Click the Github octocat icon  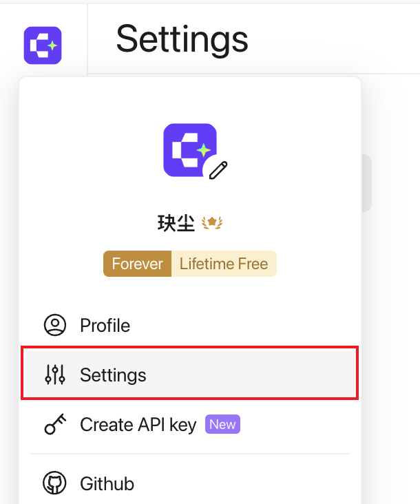54,483
